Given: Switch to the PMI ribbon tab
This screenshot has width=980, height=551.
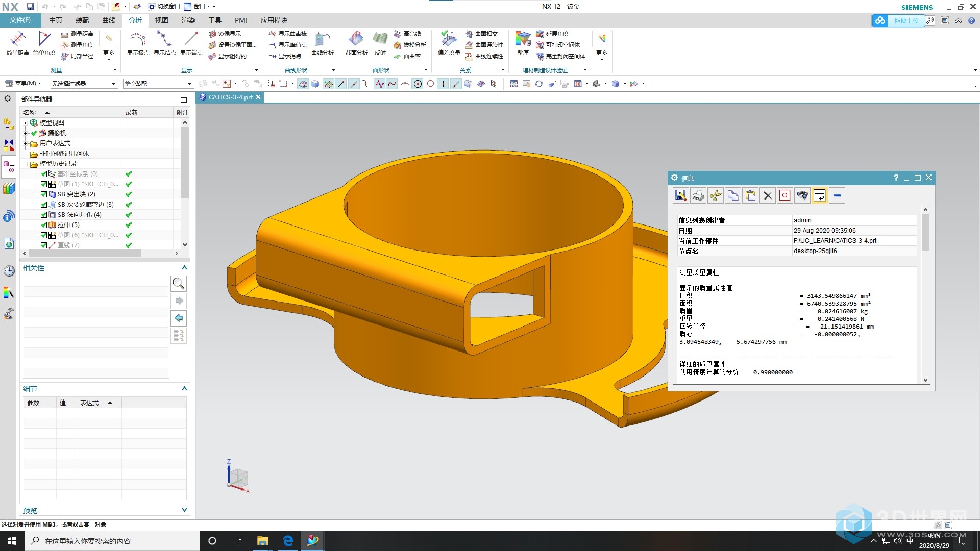Looking at the screenshot, I should point(241,20).
